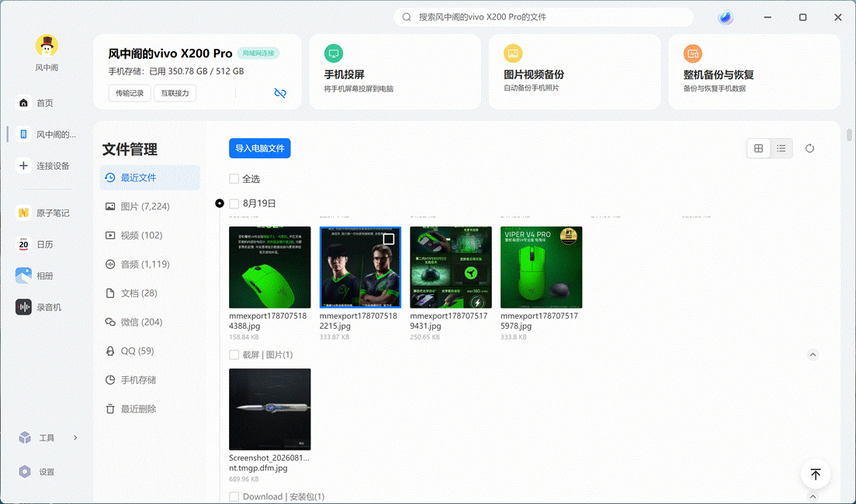Image resolution: width=856 pixels, height=504 pixels.
Task: Click the 互联接力 button
Action: (175, 93)
